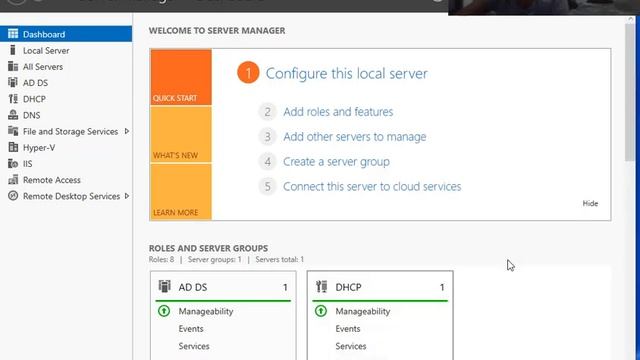This screenshot has width=640, height=360.
Task: Click the vertical scrollbar thumb
Action: [630, 92]
